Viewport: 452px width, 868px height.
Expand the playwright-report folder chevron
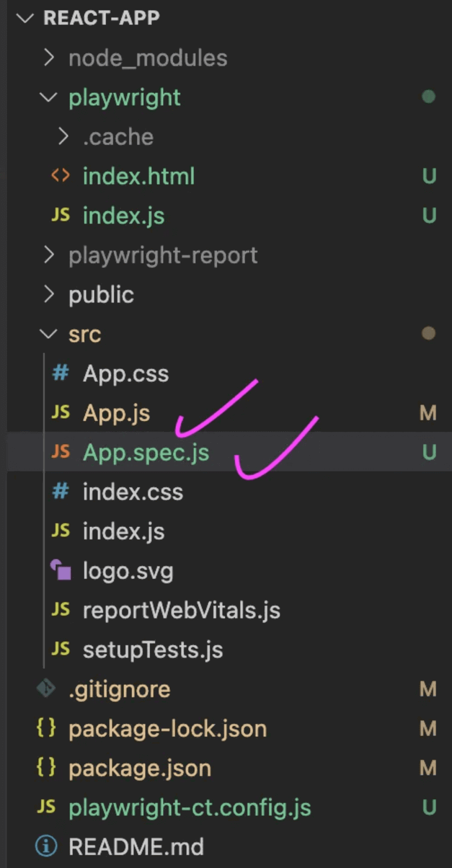point(49,255)
